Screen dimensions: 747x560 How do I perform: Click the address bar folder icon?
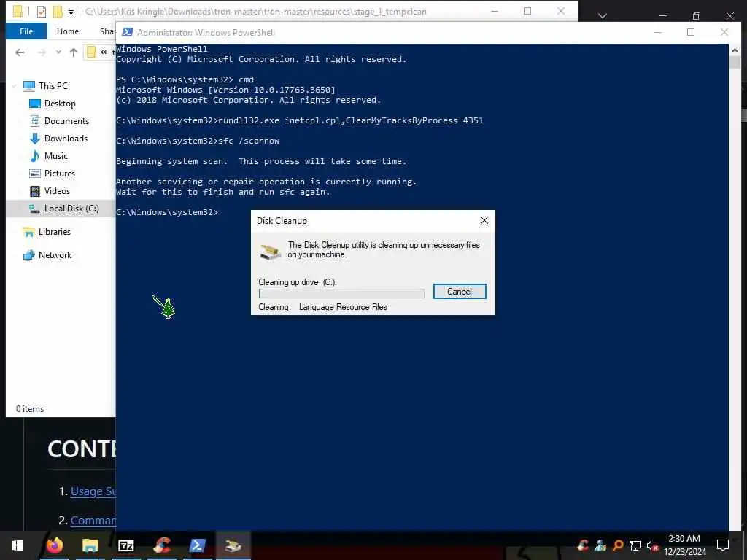coord(91,52)
